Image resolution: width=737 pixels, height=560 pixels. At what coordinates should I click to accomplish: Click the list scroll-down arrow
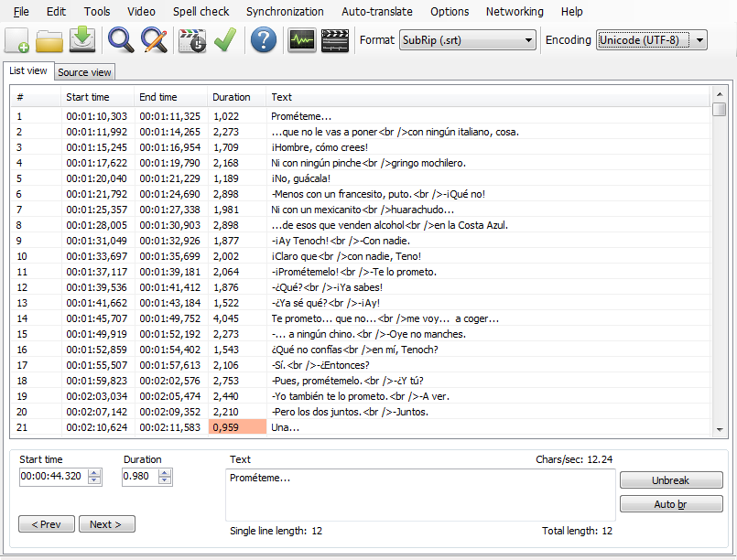coord(719,429)
